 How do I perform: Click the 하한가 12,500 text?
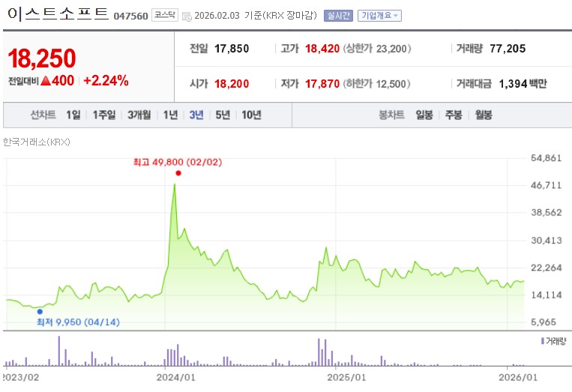coord(376,84)
